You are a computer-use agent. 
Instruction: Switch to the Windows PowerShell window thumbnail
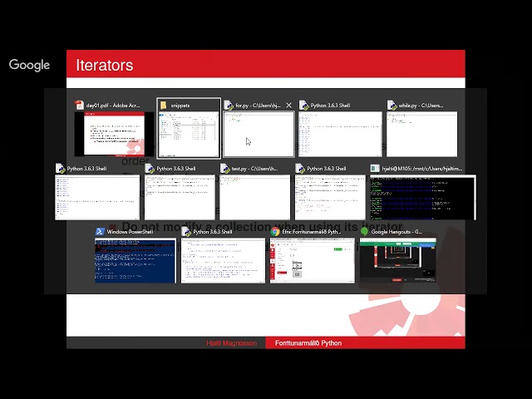(x=135, y=260)
